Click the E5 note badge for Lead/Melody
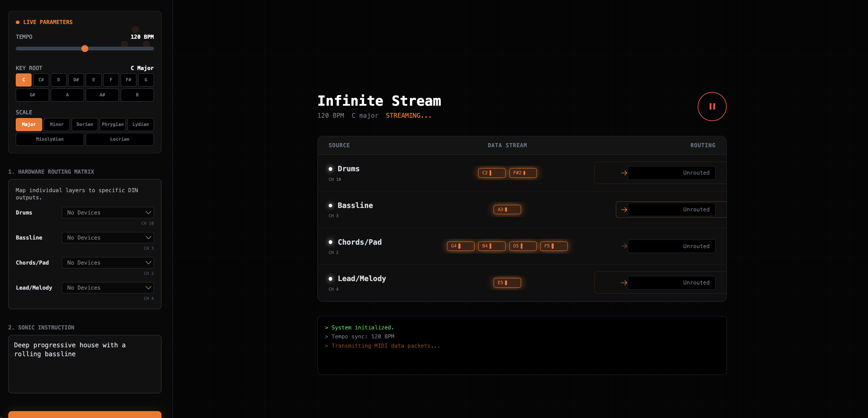Screen dimensions: 868x418 [x=507, y=282]
